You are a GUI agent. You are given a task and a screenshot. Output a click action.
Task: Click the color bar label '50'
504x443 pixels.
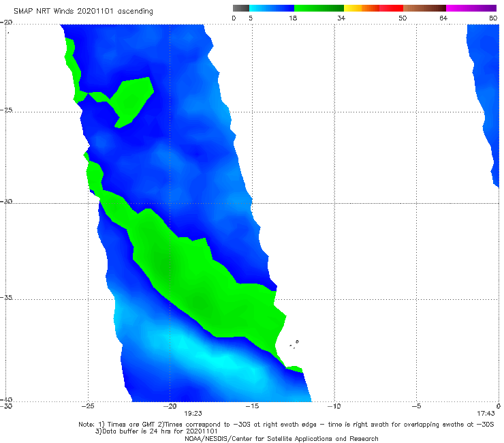pyautogui.click(x=403, y=18)
